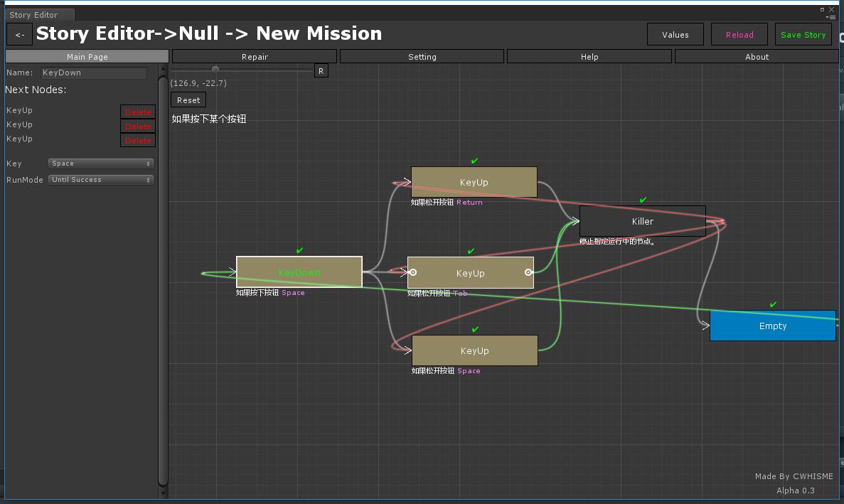844x504 pixels.
Task: Click the zoom slider handle
Action: pos(215,70)
